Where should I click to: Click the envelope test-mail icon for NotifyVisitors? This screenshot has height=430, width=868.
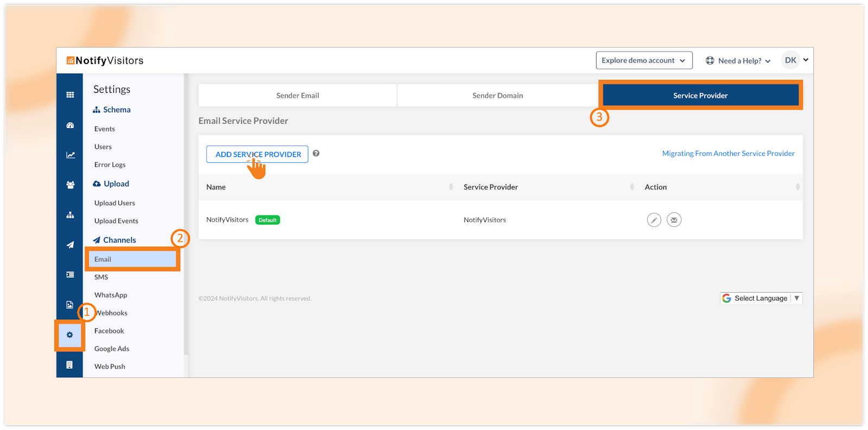click(x=674, y=220)
